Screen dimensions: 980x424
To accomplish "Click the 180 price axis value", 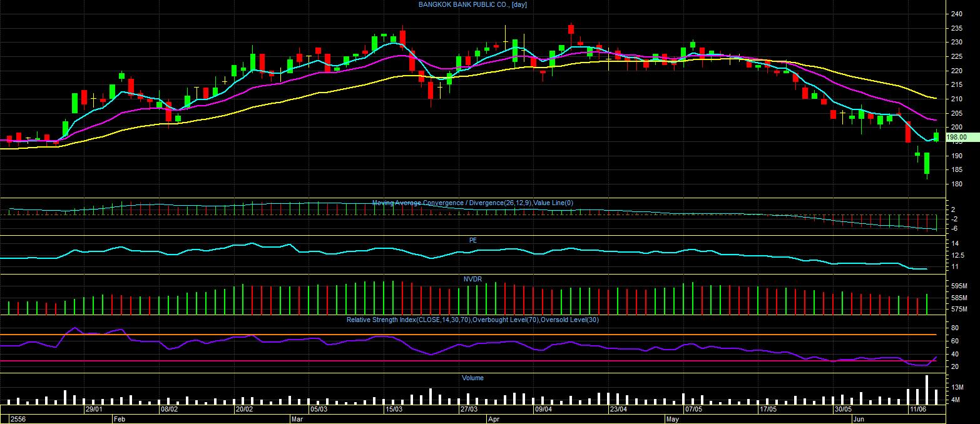I will 957,184.
